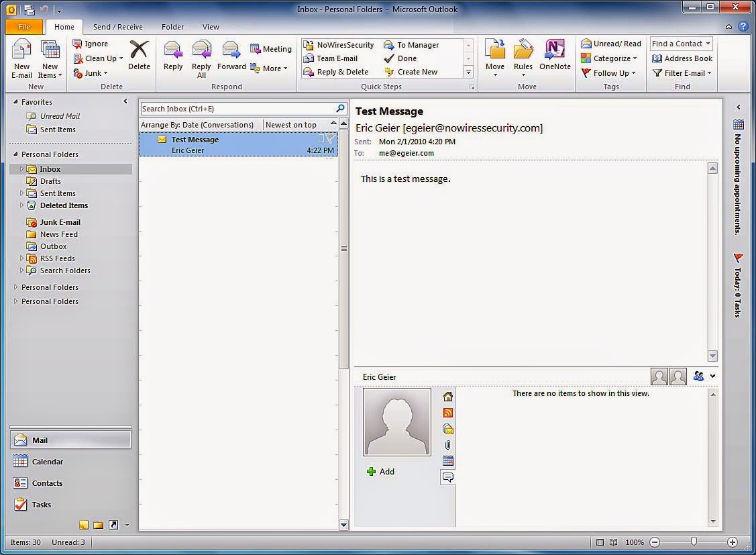Viewport: 756px width, 555px height.
Task: Toggle Unread/Read status
Action: [x=611, y=44]
